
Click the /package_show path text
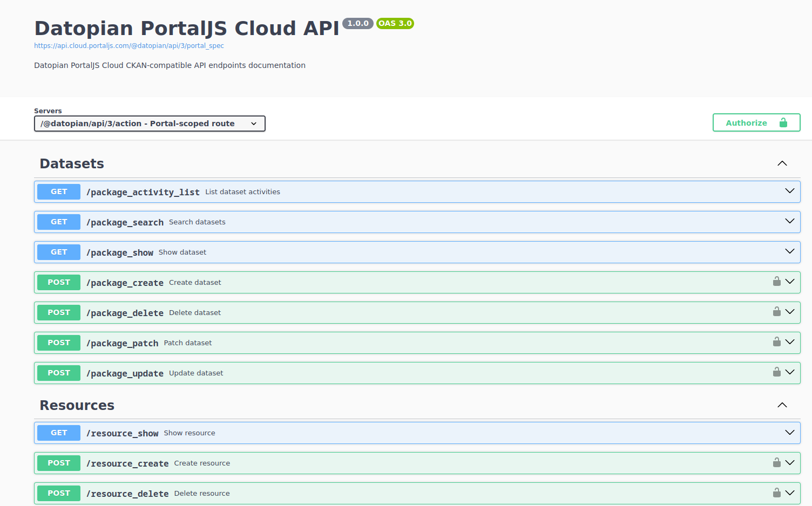coord(120,252)
